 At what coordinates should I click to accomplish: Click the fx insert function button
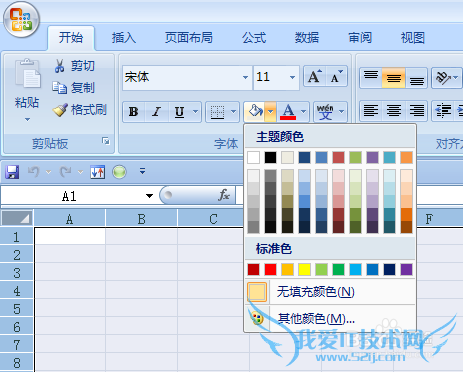[224, 195]
